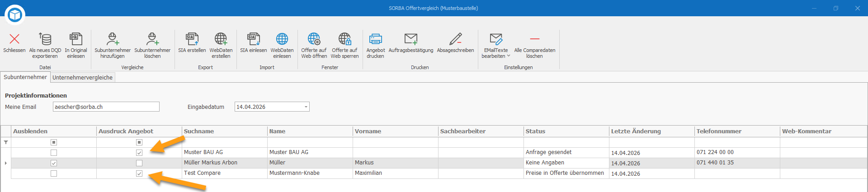
Task: Open Offerte auf Web öffnen
Action: click(x=314, y=39)
